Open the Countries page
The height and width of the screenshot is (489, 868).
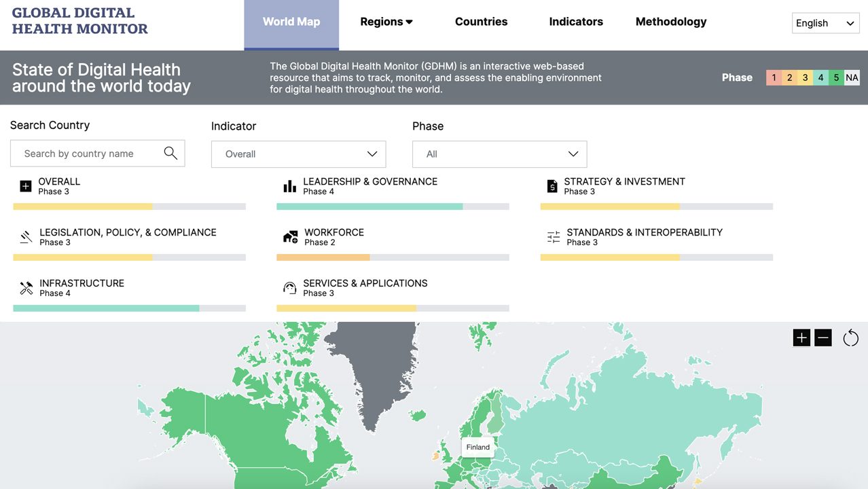(x=481, y=22)
